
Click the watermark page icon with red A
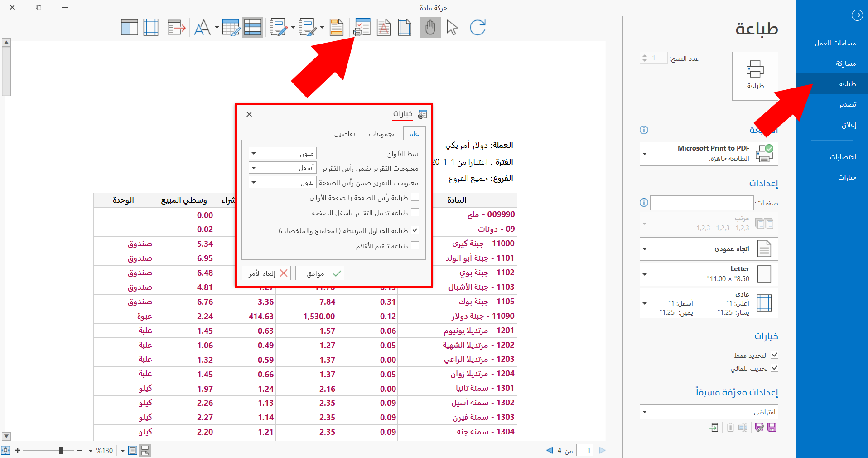point(384,27)
